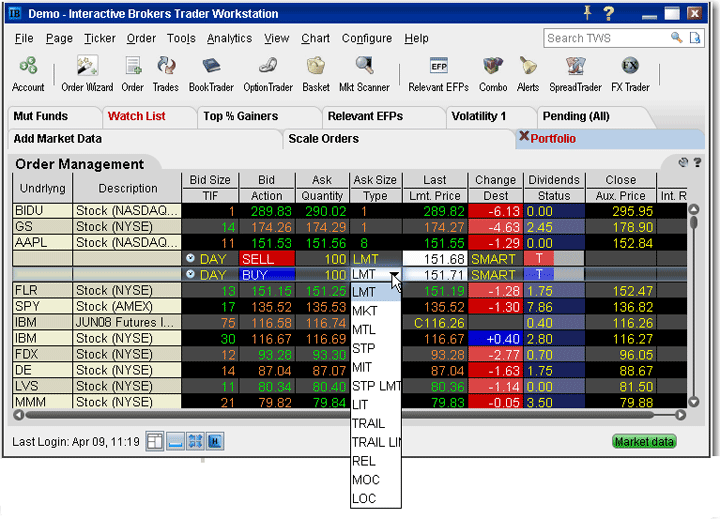Open the Analytics menu
Screen dimensions: 720x519
point(229,38)
